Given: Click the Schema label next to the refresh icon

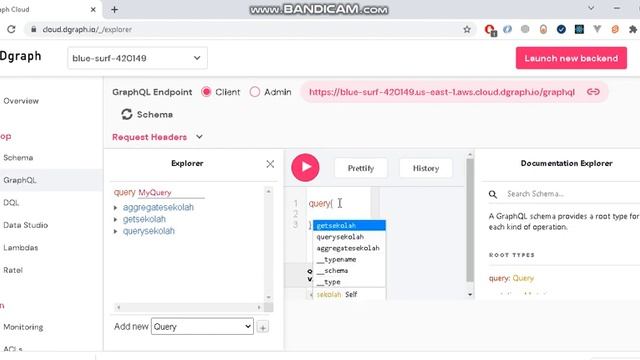Looking at the screenshot, I should pyautogui.click(x=155, y=115).
